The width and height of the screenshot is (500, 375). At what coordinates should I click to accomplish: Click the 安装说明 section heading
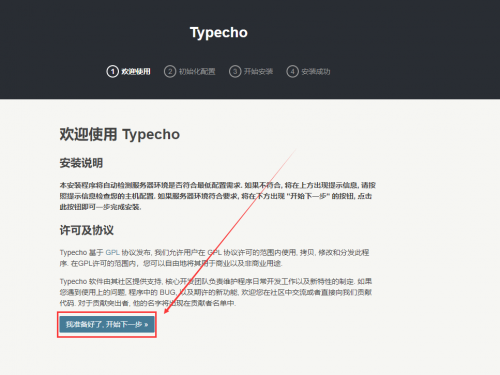point(81,163)
